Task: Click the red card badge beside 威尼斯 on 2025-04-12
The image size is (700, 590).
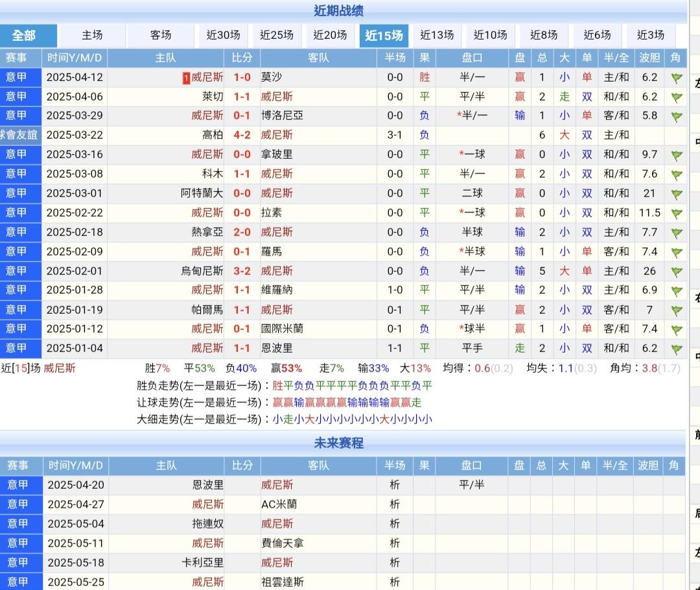Action: click(186, 78)
